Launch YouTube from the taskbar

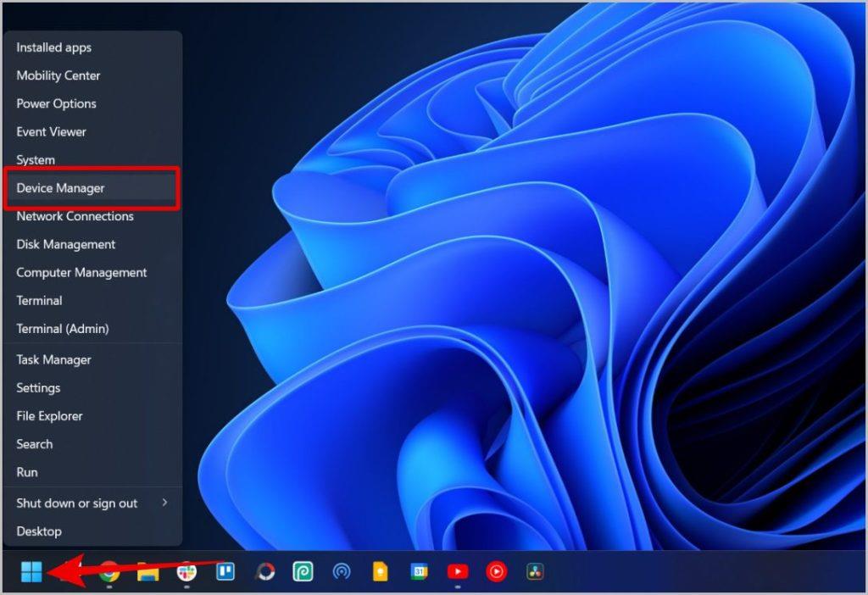pyautogui.click(x=458, y=571)
